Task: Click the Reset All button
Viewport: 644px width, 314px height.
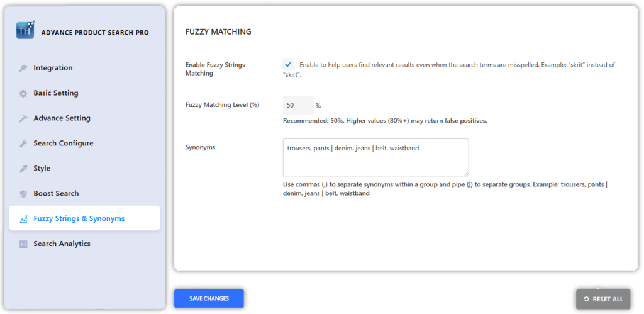Action: point(603,299)
